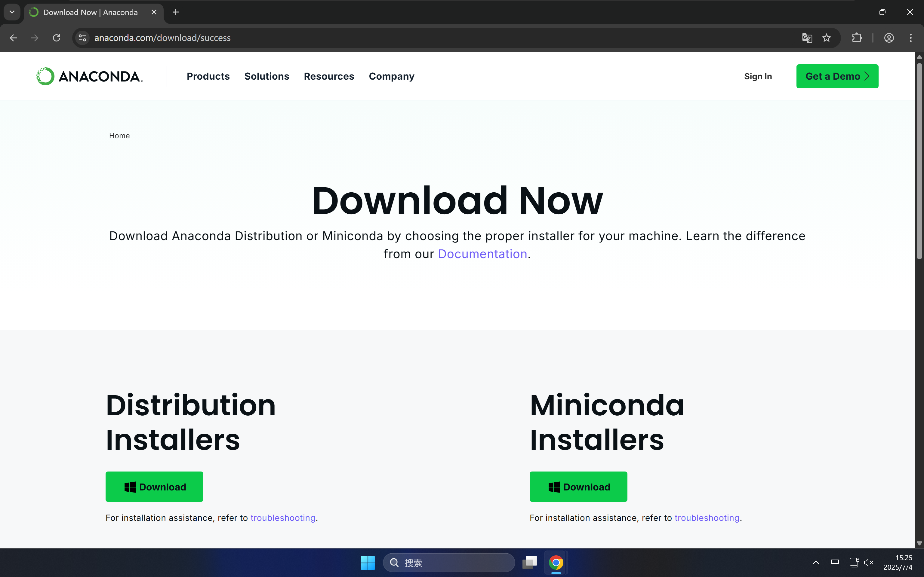Expand the tab search dropdown arrow

point(12,12)
